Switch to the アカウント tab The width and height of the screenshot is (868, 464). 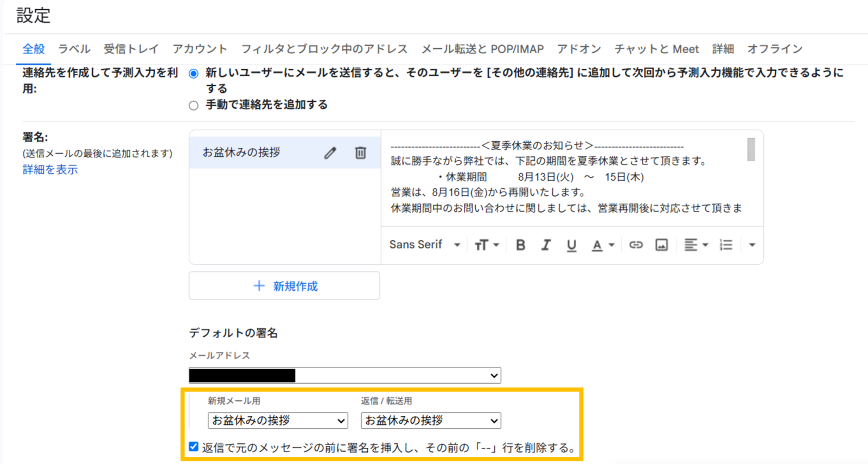200,49
